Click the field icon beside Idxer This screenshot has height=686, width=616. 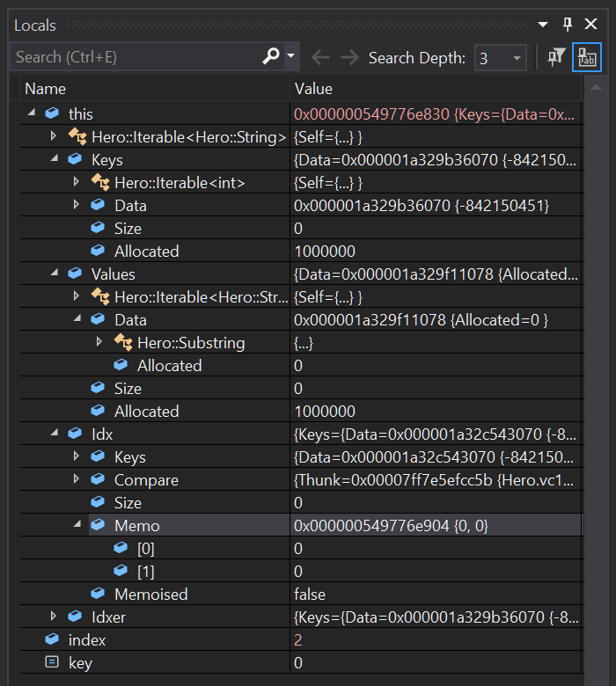(75, 617)
